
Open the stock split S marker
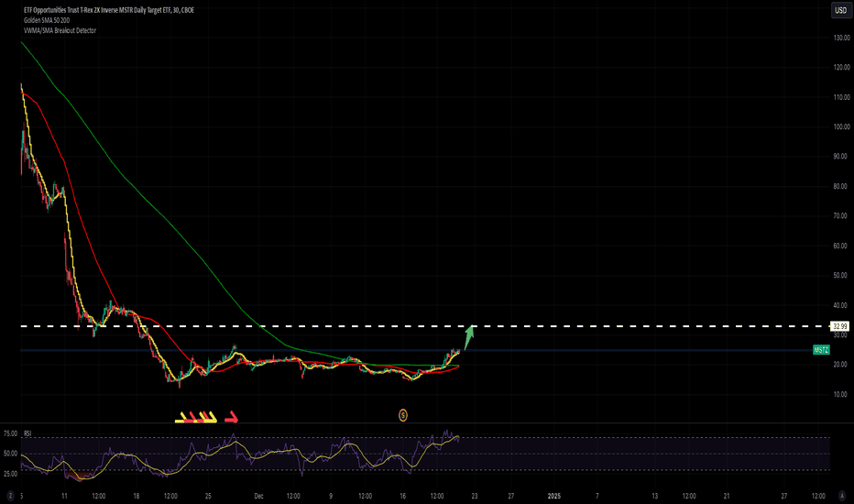[403, 415]
